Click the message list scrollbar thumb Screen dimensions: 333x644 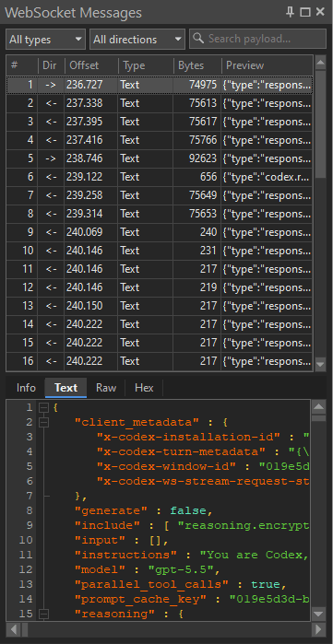[x=320, y=124]
